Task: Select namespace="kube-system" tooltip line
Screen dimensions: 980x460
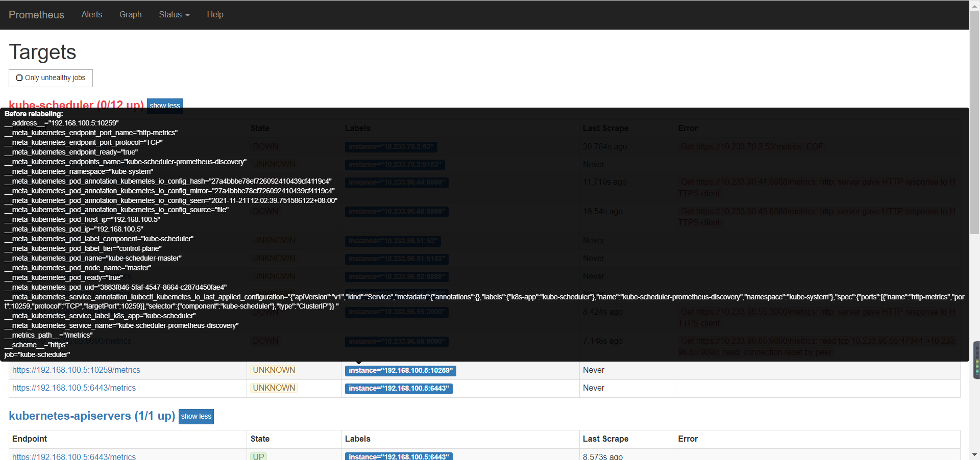Action: (79, 172)
